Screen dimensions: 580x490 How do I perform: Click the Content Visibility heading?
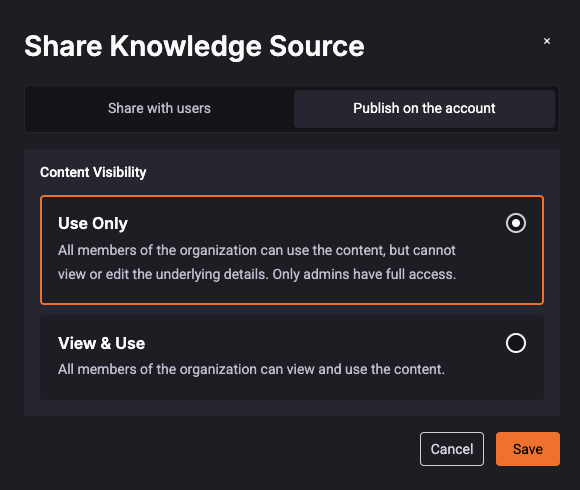(x=93, y=172)
